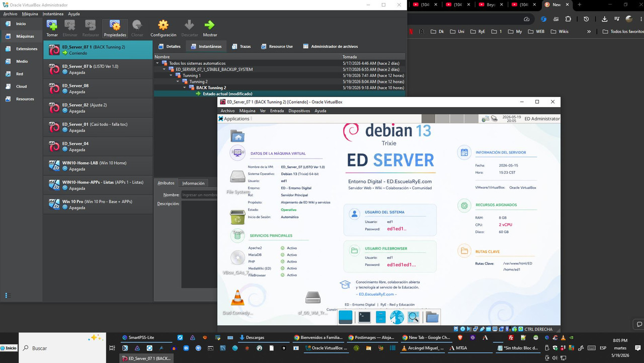Screen dimensions: 644x363
Task: Collapse the 'Todos los sistemas automaticos' snapshot
Action: [157, 63]
